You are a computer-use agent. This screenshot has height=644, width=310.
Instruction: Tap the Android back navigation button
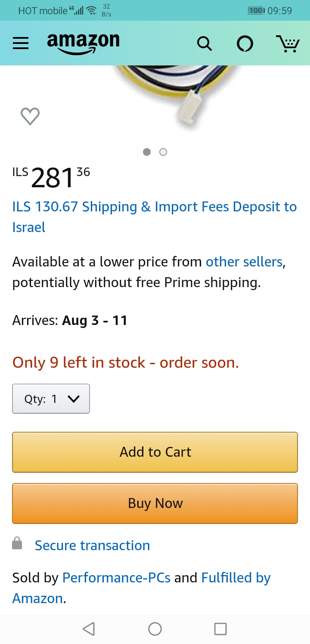(x=89, y=629)
